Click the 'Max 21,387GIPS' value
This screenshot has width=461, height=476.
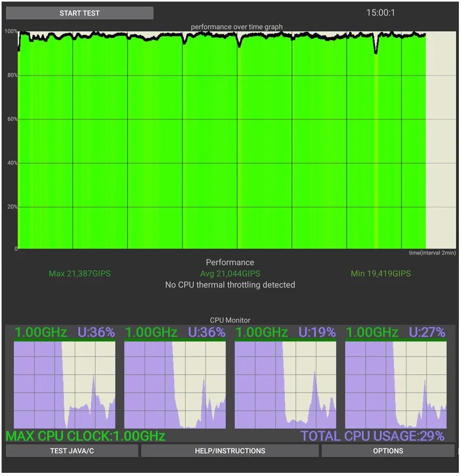pos(80,274)
